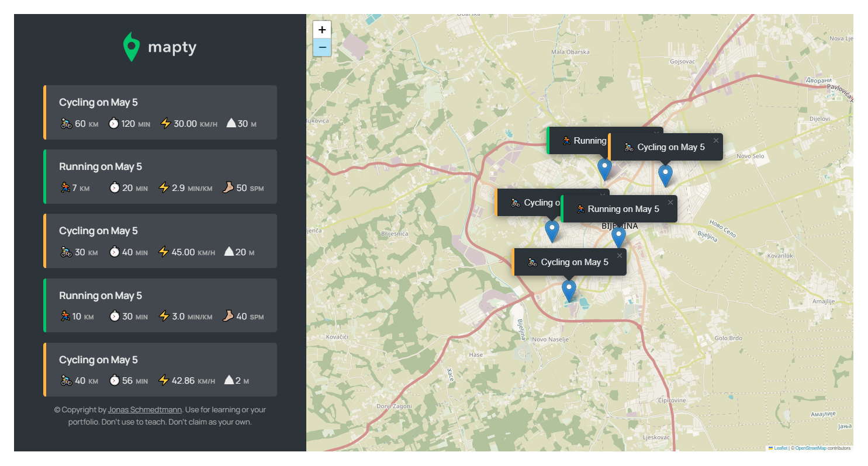Click the 'Kovanluk' map label
Image resolution: width=868 pixels, height=466 pixels.
pyautogui.click(x=780, y=255)
